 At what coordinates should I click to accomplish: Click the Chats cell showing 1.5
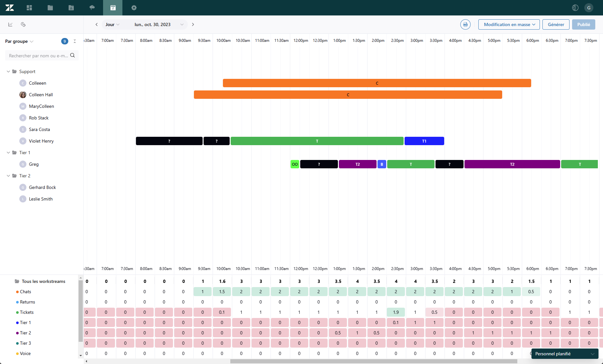222,292
